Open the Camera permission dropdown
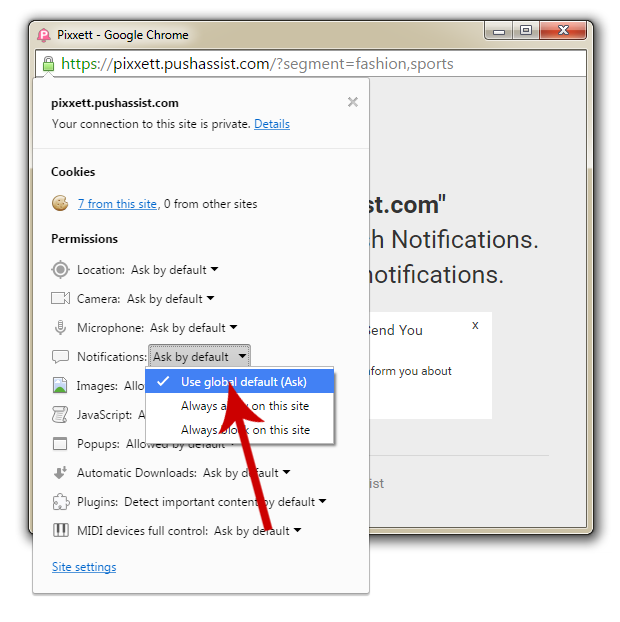 tap(171, 298)
